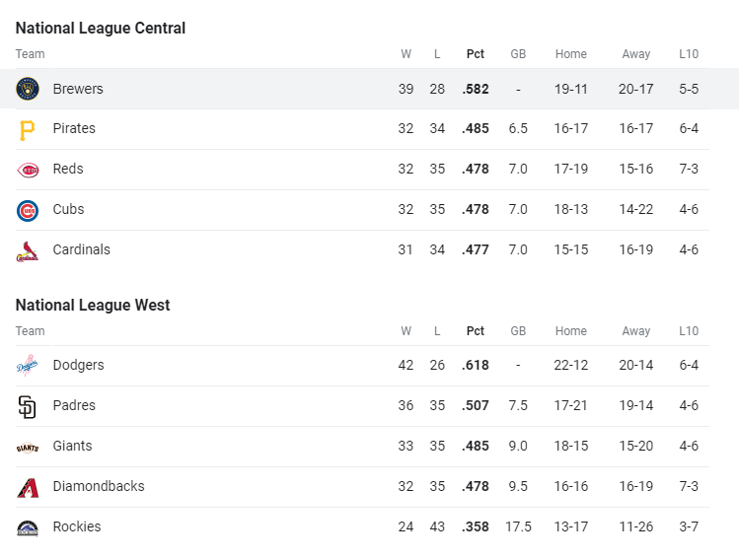Click the National League West heading
Image resolution: width=739 pixels, height=560 pixels.
(x=93, y=306)
